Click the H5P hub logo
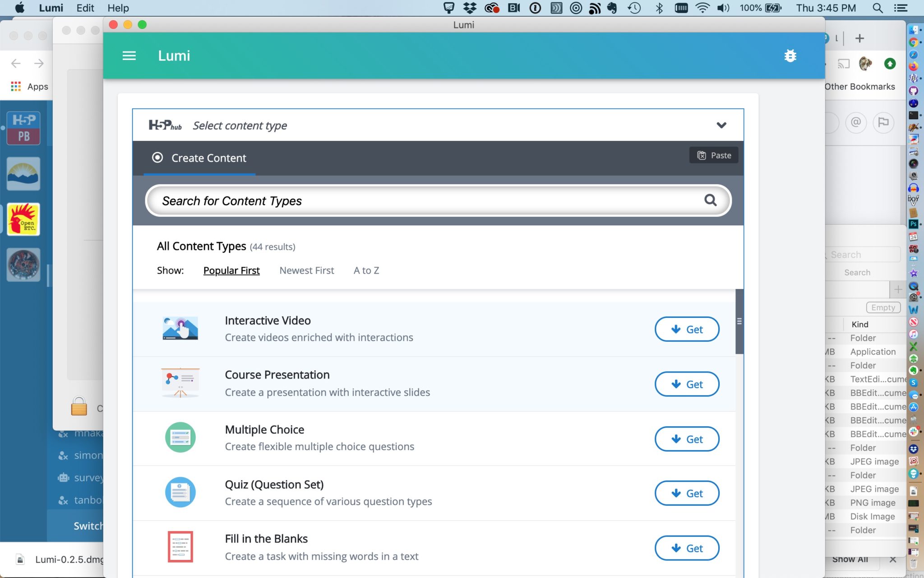The width and height of the screenshot is (924, 578). pos(165,125)
